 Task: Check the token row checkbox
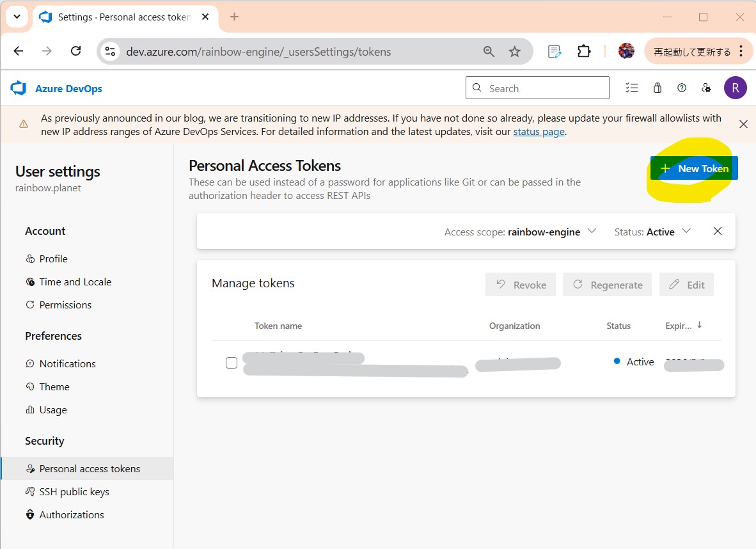point(232,363)
